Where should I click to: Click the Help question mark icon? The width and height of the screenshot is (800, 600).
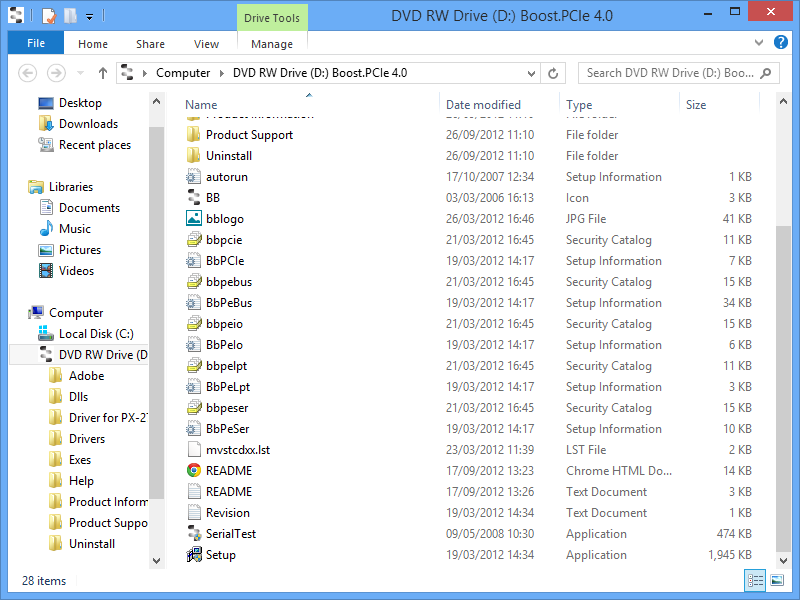[781, 43]
